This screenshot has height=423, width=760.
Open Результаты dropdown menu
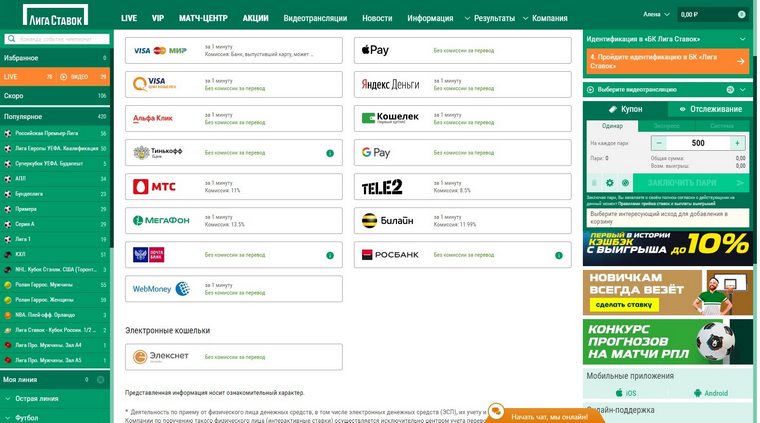pyautogui.click(x=490, y=18)
